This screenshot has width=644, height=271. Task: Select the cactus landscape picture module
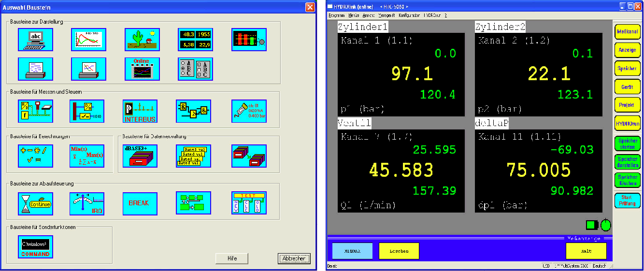[142, 40]
